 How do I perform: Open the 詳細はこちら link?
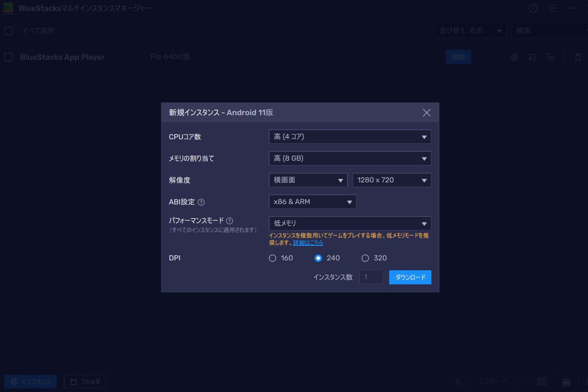pos(308,243)
